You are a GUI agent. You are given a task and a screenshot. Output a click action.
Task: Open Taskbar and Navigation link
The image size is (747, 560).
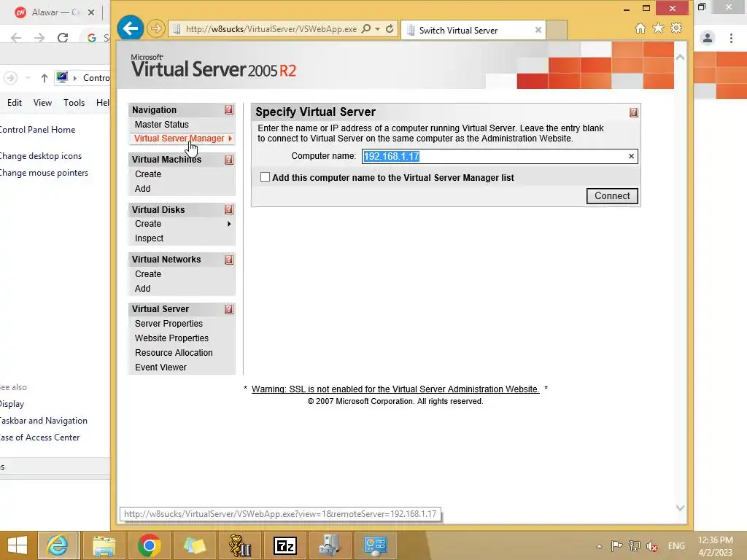[43, 421]
